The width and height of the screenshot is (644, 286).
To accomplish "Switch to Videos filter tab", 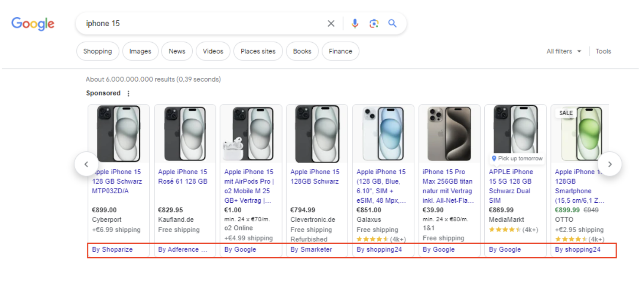I will click(x=213, y=51).
